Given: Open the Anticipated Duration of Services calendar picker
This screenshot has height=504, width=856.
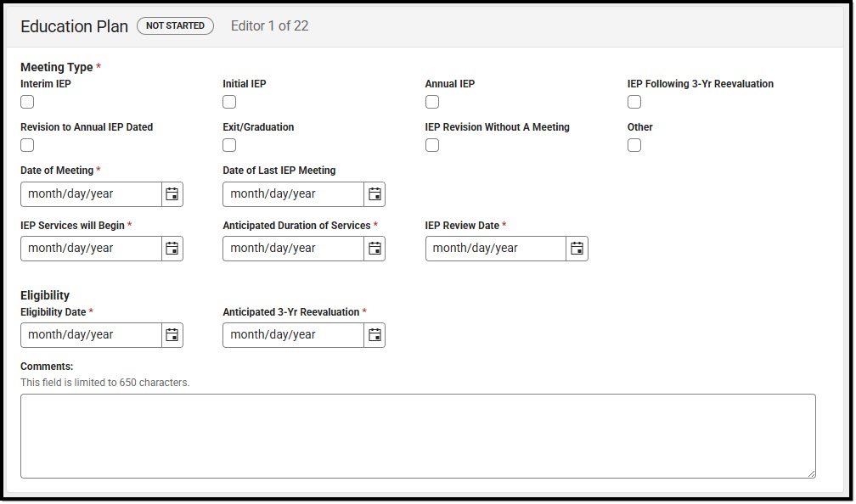Looking at the screenshot, I should click(374, 248).
